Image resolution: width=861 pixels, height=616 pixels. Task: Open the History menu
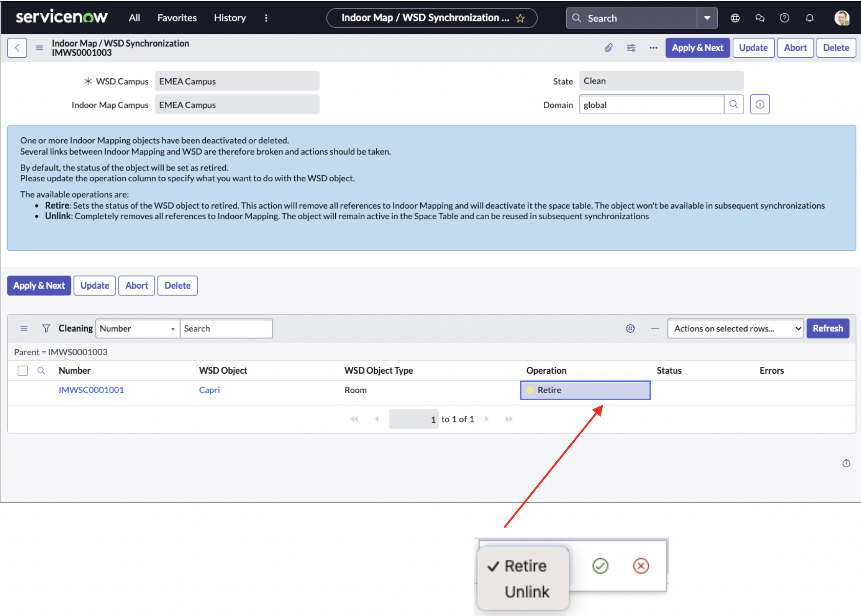coord(230,18)
